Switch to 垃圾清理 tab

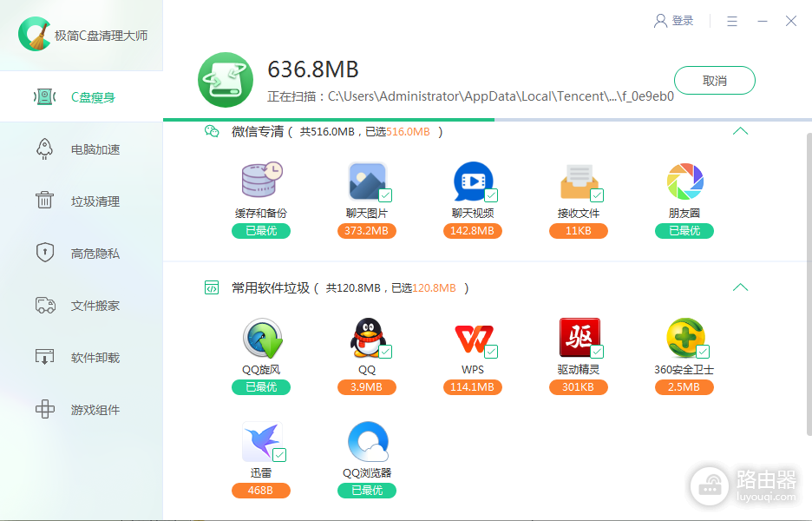click(82, 201)
